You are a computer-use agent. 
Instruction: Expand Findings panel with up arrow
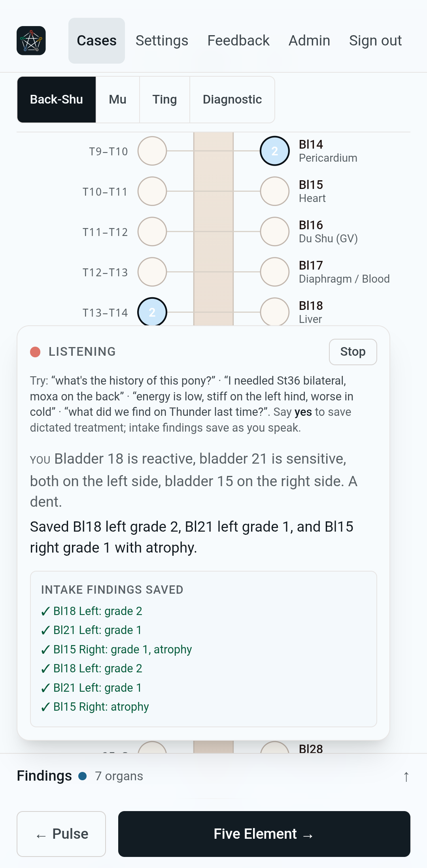[x=406, y=777]
